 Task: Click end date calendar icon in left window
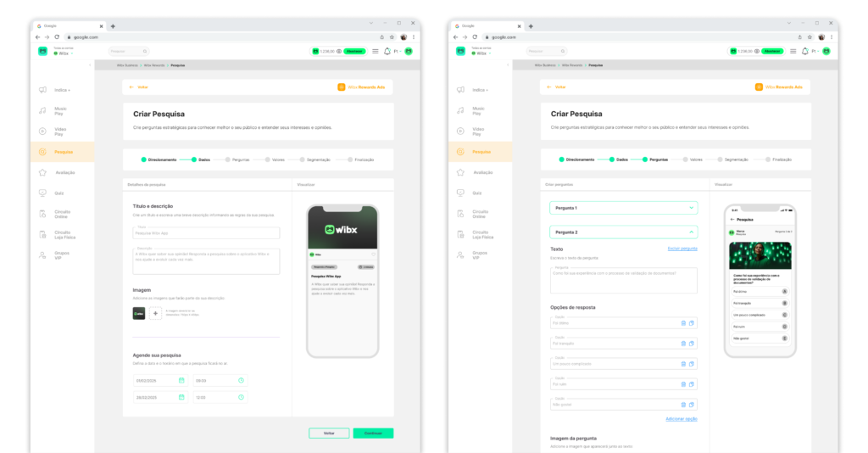(x=181, y=397)
